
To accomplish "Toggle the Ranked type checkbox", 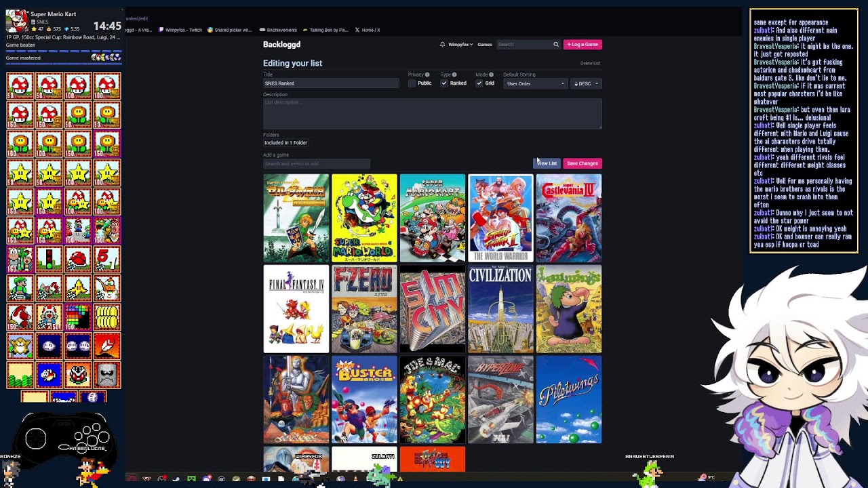I will (x=444, y=83).
